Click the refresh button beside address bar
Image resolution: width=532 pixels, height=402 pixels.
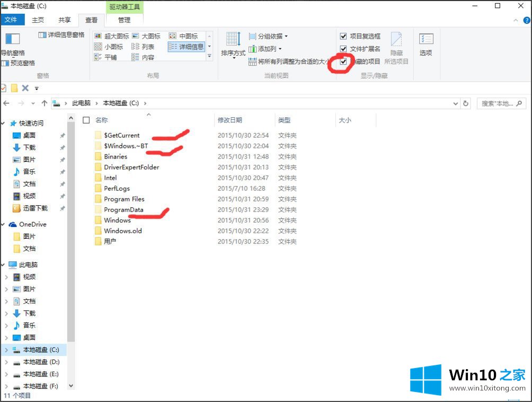tap(466, 103)
